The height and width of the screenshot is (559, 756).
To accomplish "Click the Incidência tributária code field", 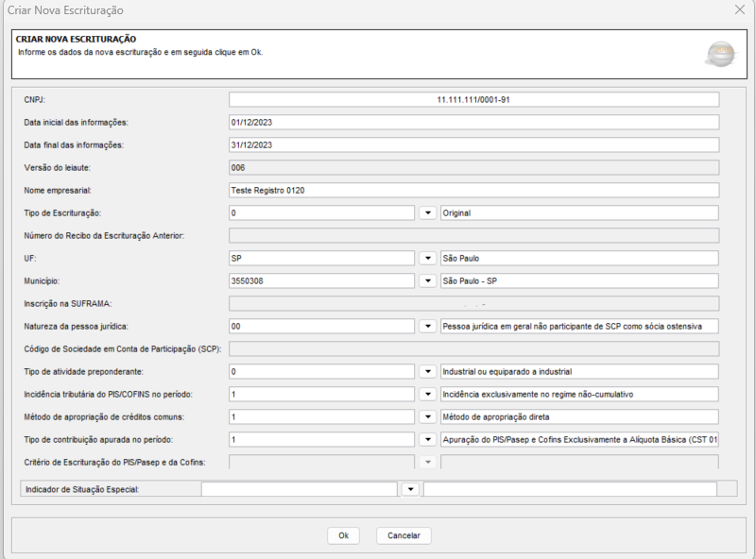I will click(x=321, y=394).
